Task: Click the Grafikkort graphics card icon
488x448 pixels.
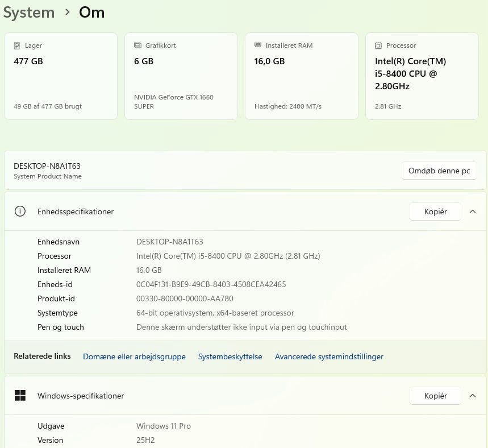Action: click(137, 45)
